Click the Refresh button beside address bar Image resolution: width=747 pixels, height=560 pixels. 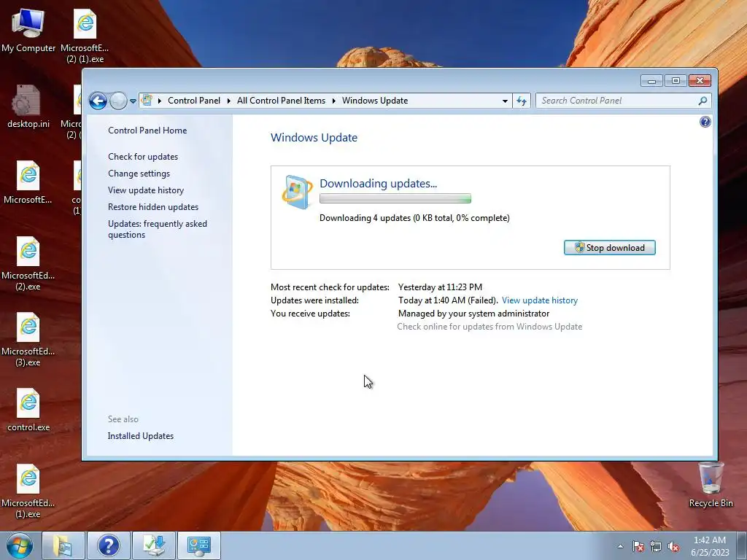(522, 101)
